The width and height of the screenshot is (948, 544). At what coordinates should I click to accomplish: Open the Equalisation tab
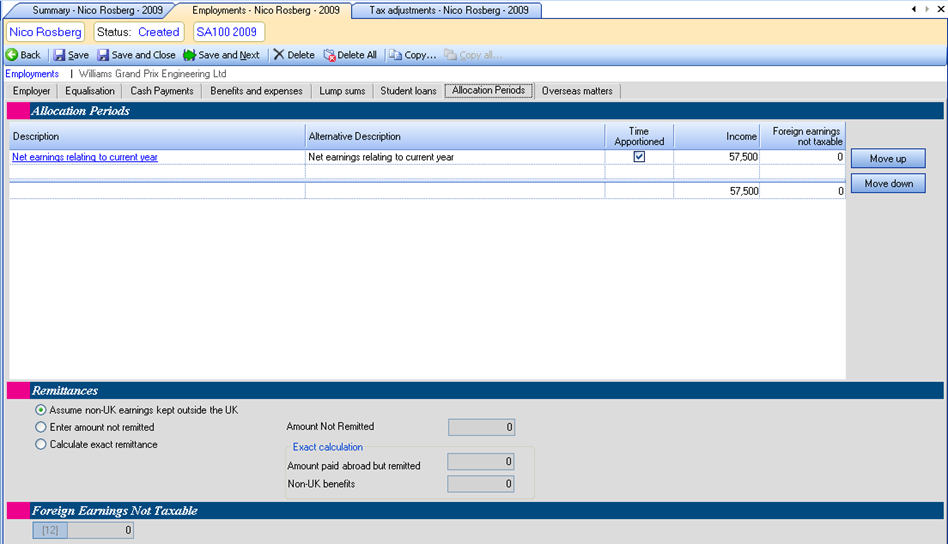coord(89,91)
